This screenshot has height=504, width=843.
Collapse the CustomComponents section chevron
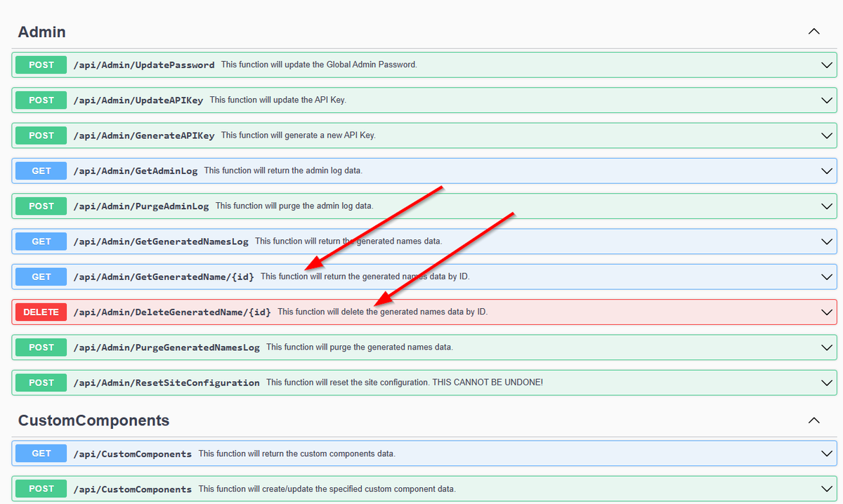[x=813, y=420]
